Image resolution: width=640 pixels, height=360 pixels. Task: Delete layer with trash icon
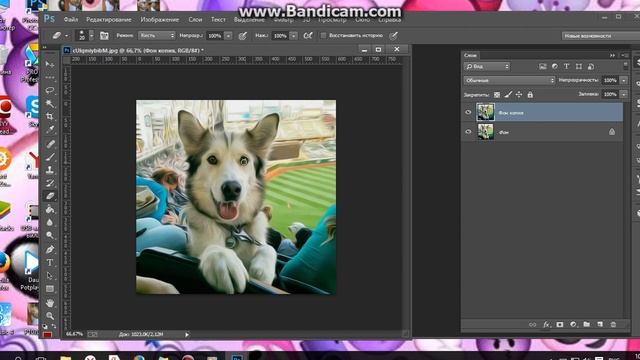613,324
